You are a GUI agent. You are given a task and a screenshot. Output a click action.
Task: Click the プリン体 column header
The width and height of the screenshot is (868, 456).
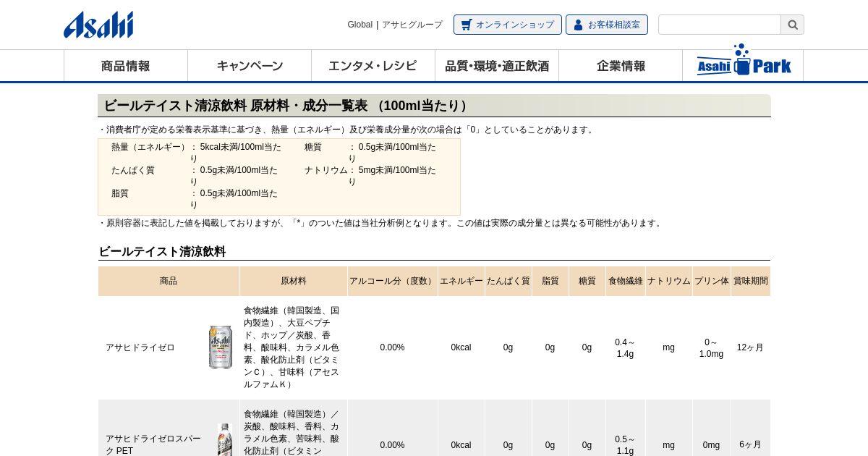click(x=712, y=281)
